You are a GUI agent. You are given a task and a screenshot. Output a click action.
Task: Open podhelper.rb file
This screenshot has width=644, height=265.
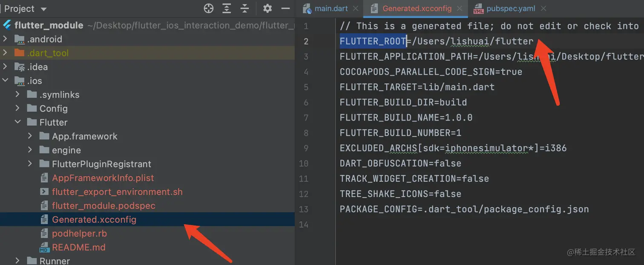[x=79, y=233]
